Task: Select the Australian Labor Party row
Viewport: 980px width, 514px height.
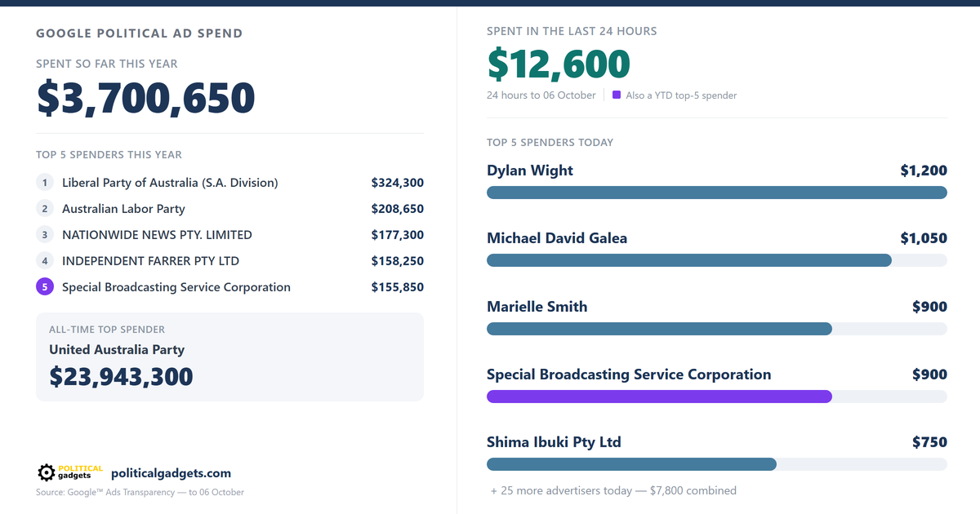Action: coord(229,209)
